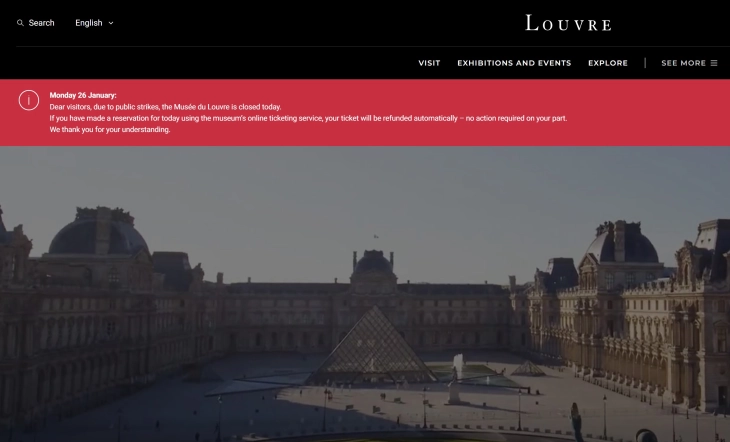Click the glass pyramid in hero image
The width and height of the screenshot is (730, 442).
point(372,346)
